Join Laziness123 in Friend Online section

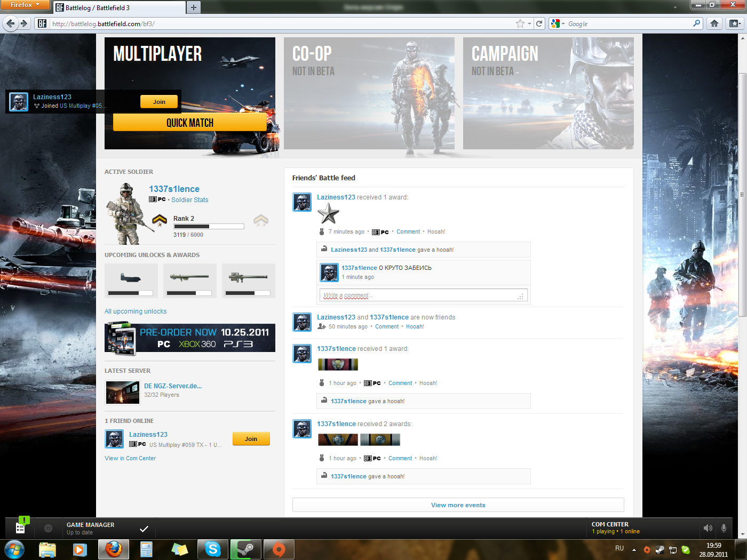(251, 439)
